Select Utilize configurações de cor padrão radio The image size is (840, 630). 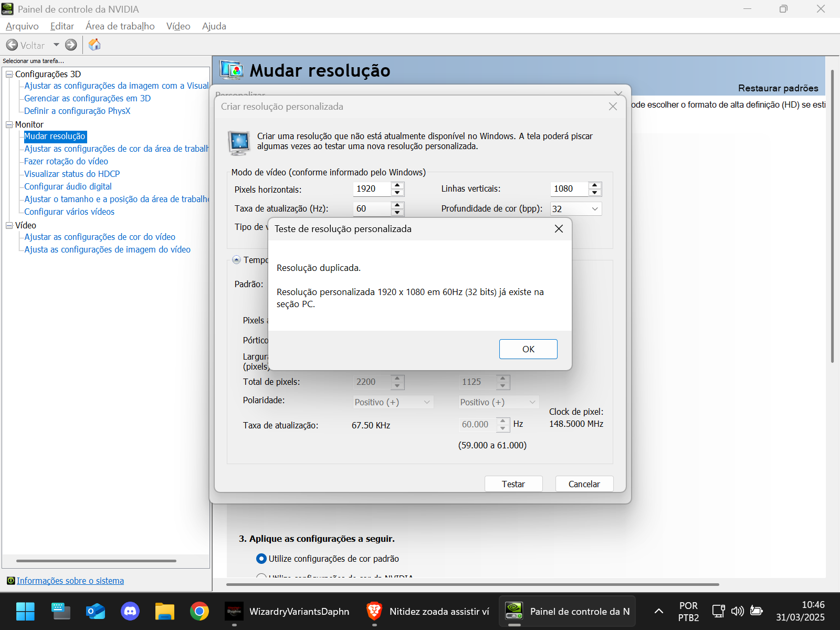[x=261, y=559]
